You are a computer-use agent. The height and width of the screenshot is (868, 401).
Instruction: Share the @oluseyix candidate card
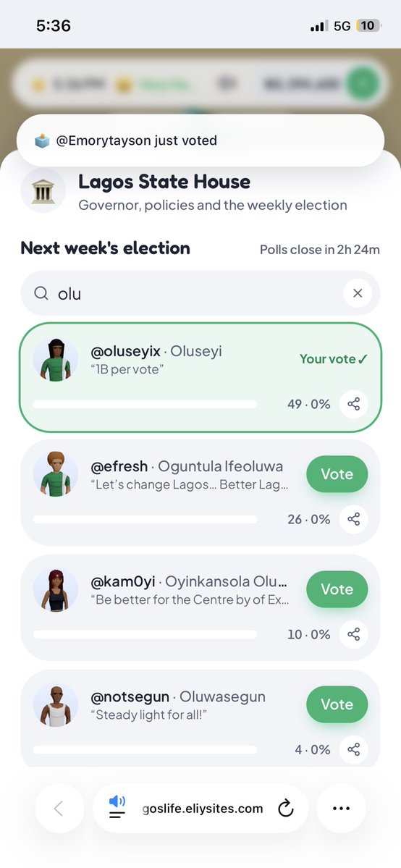[x=353, y=404]
